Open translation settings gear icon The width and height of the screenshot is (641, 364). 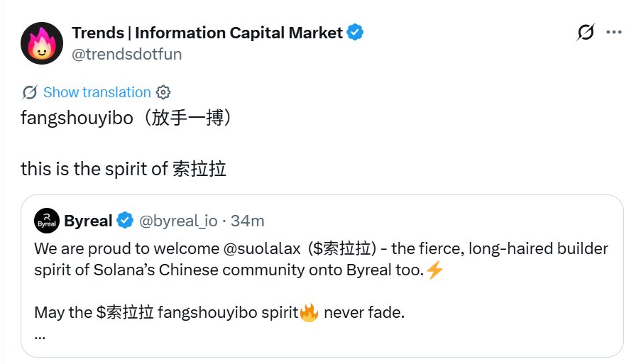coord(163,92)
